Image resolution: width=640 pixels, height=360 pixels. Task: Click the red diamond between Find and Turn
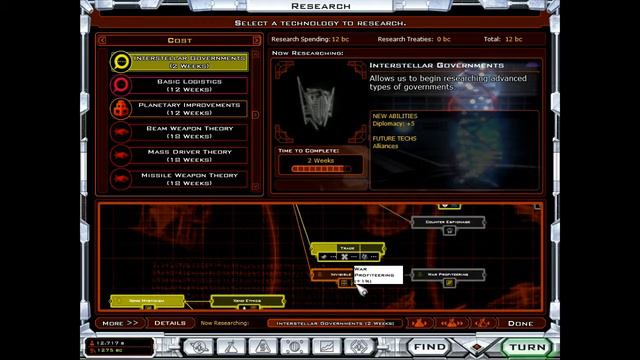[476, 347]
